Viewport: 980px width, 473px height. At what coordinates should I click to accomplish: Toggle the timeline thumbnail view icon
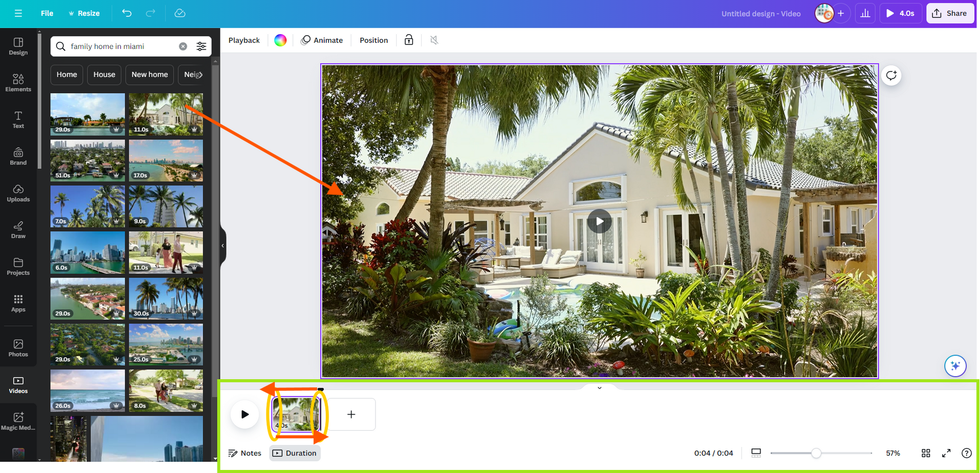click(x=756, y=453)
